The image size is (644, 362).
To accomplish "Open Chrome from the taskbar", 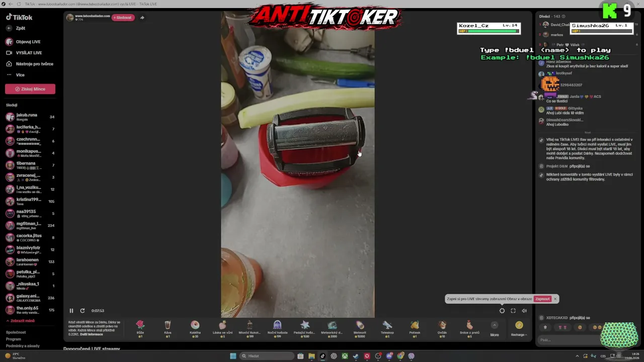I will (400, 356).
